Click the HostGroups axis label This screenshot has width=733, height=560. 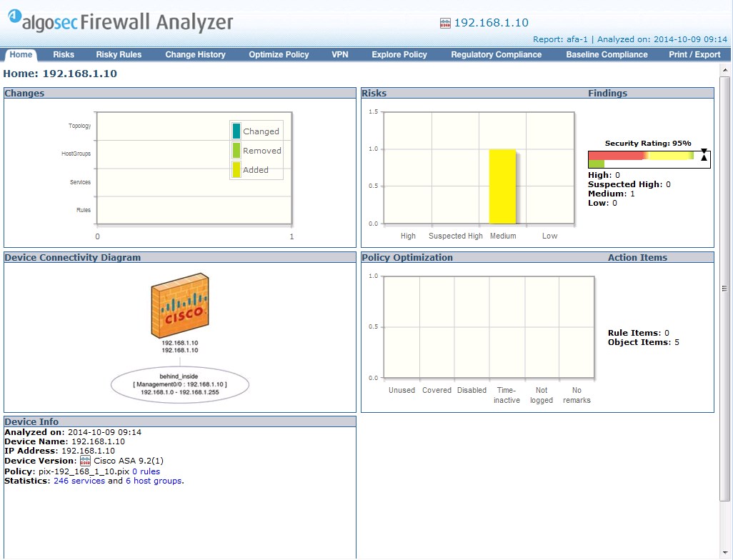pyautogui.click(x=76, y=154)
